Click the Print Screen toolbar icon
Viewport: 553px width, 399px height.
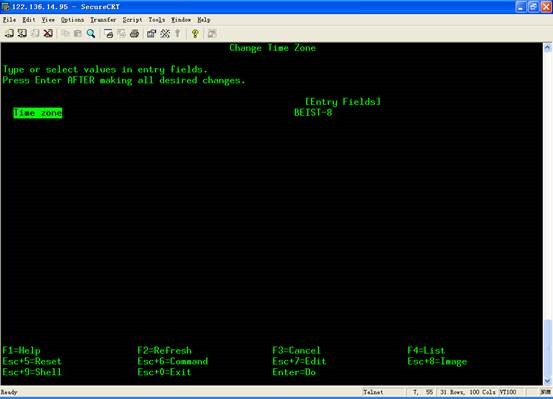tap(109, 34)
